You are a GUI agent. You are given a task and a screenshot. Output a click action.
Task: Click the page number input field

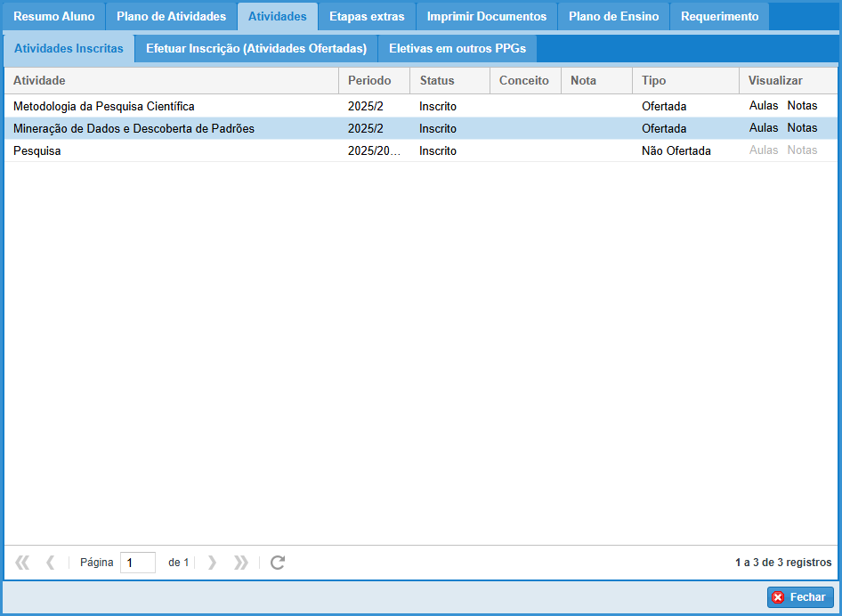point(137,563)
